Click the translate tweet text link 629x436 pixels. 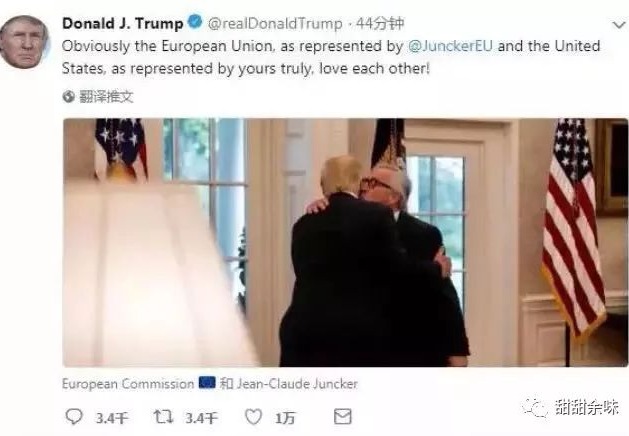coord(106,97)
